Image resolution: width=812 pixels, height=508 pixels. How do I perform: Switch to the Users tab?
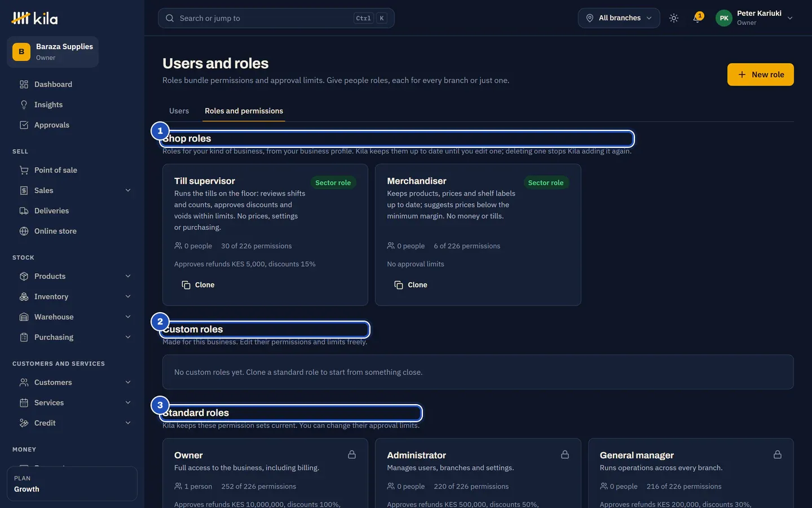pos(179,111)
